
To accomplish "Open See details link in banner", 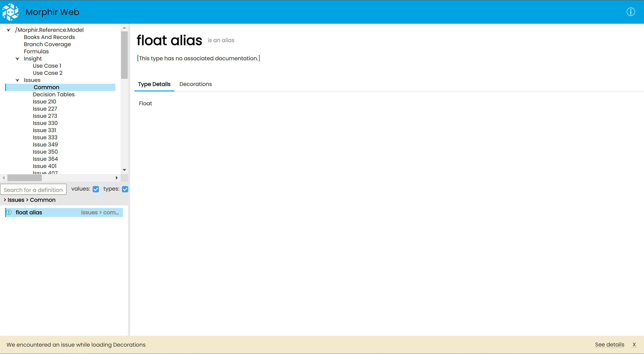I will 609,345.
